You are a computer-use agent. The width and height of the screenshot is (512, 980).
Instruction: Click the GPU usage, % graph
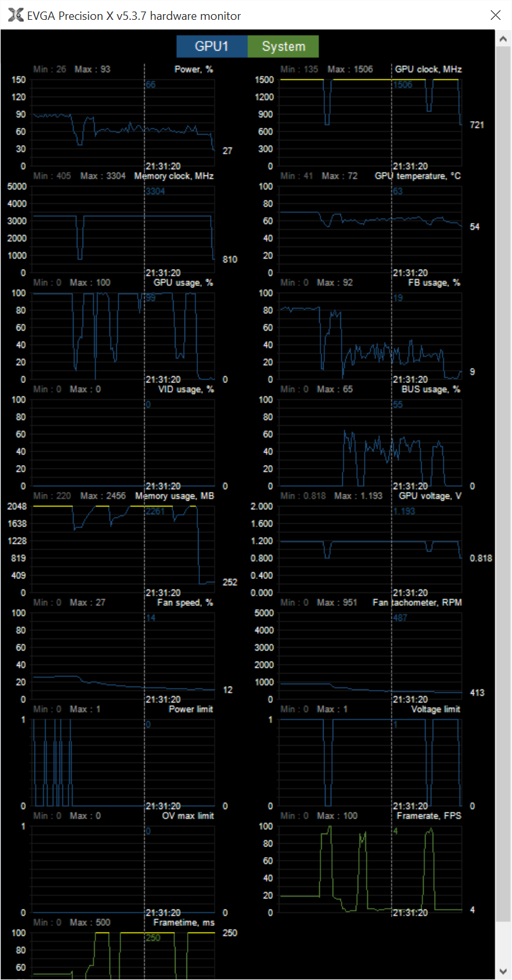coord(124,336)
